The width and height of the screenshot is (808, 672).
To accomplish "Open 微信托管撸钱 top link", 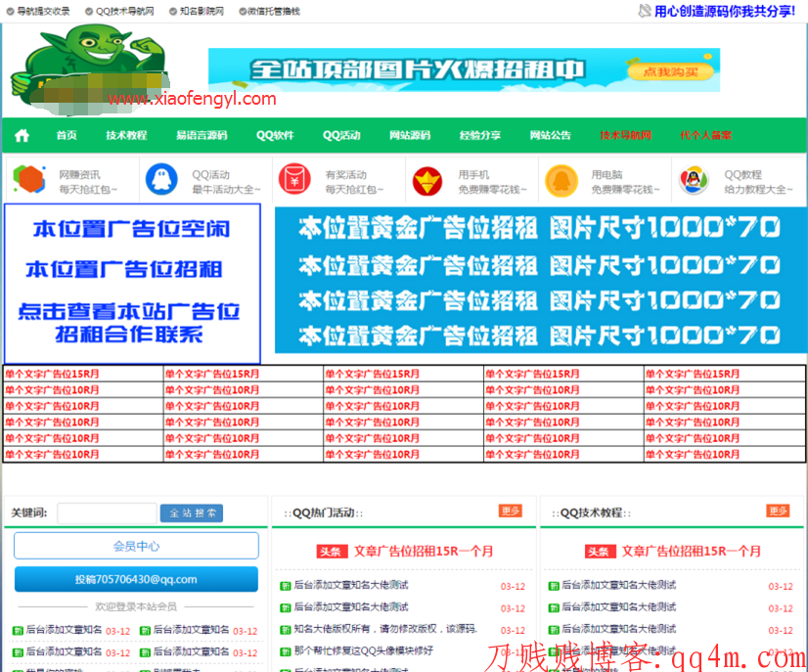I will [274, 12].
